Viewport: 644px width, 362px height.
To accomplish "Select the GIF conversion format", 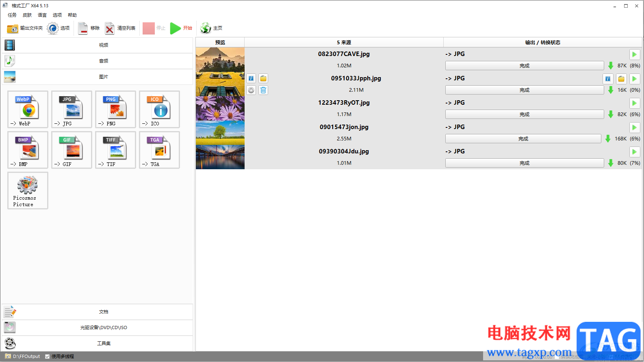I will 72,150.
